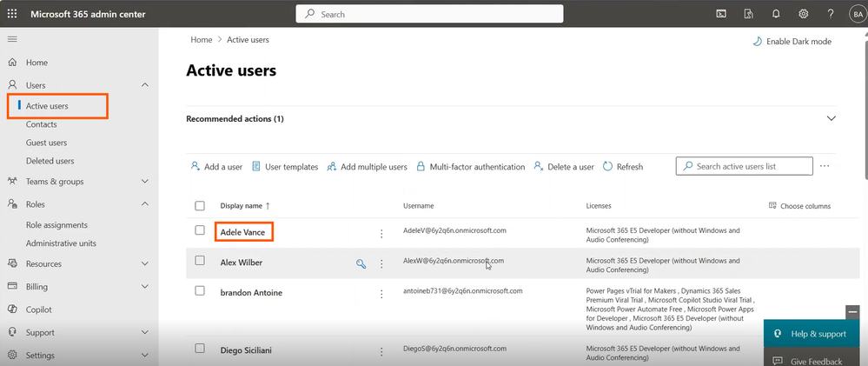The image size is (868, 366).
Task: Open Active users in sidebar
Action: (47, 106)
